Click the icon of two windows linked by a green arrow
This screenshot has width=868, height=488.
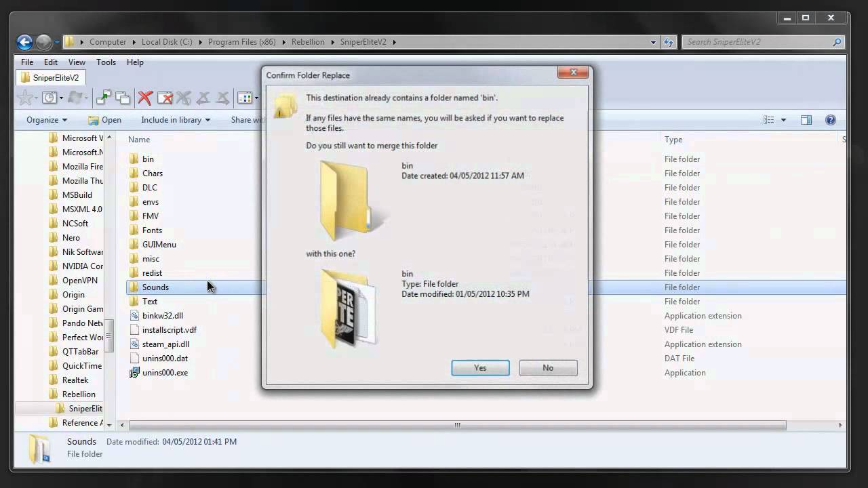(104, 98)
